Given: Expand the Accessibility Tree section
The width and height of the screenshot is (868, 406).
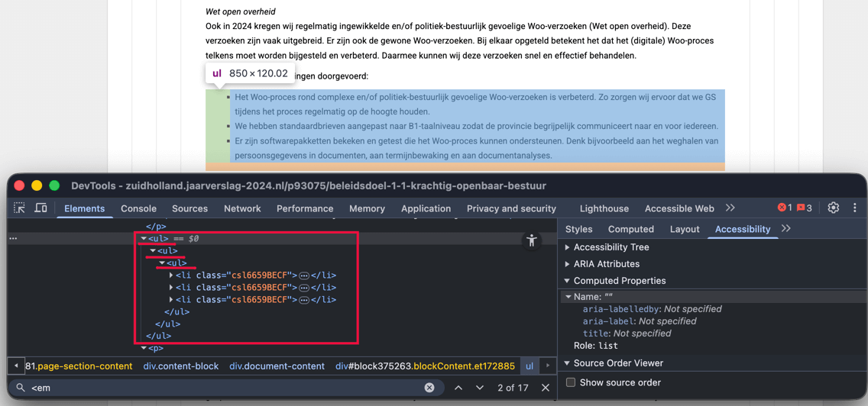Looking at the screenshot, I should click(x=567, y=247).
